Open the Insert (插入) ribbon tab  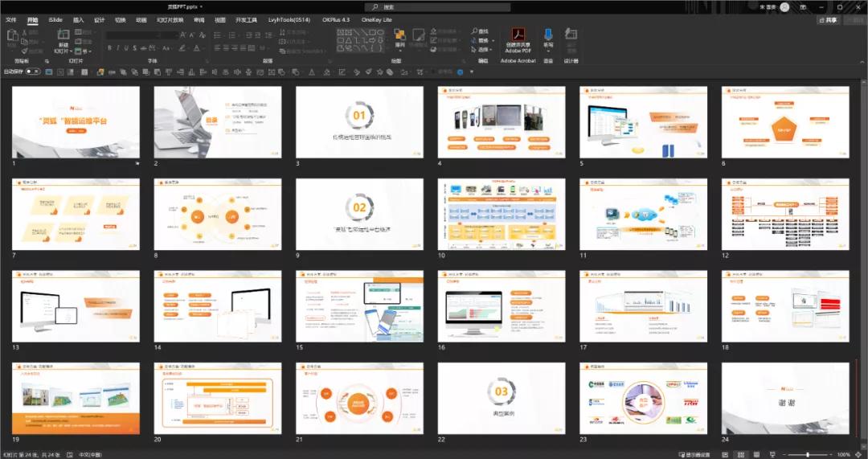(78, 19)
